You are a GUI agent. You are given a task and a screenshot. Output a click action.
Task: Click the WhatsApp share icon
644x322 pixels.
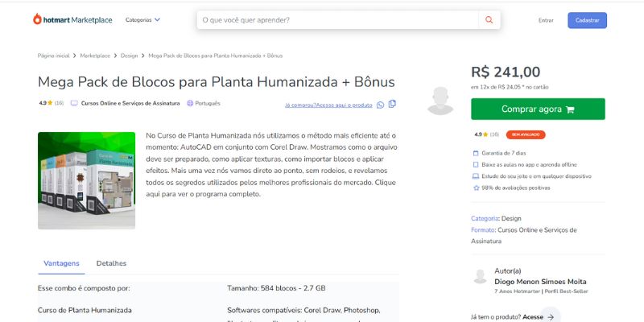click(380, 105)
